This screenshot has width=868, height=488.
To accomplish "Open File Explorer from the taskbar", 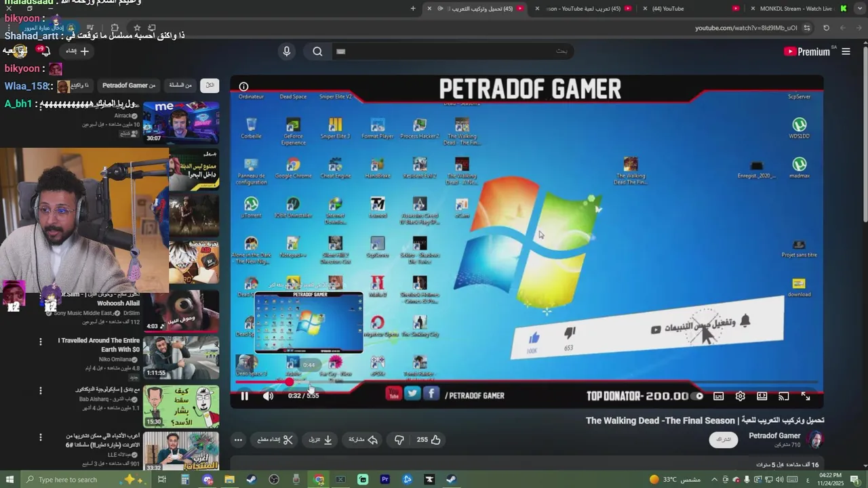I will (x=229, y=479).
